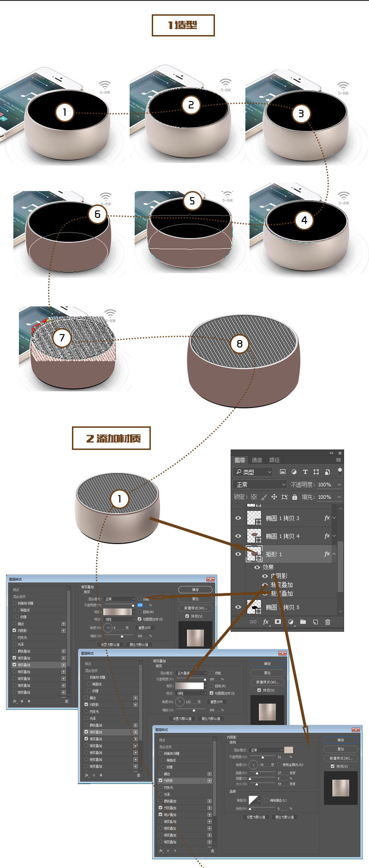This screenshot has width=369, height=868.
Task: Click 确定 in 正常 渐变叠加 dialog
Action: click(x=196, y=590)
